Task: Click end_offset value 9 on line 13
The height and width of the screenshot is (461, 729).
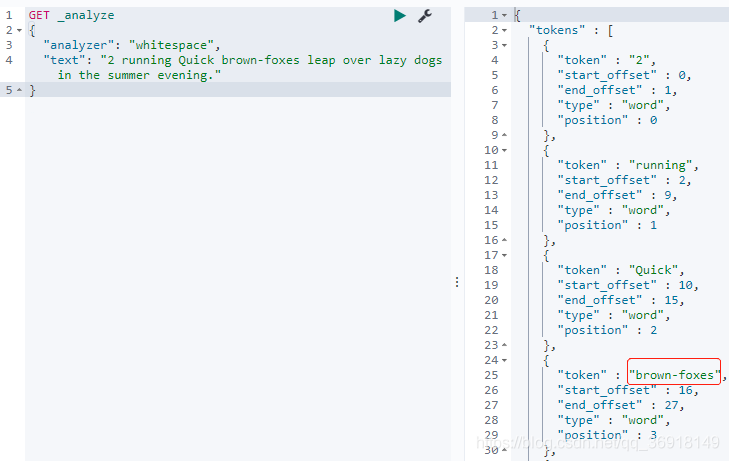Action: (668, 195)
